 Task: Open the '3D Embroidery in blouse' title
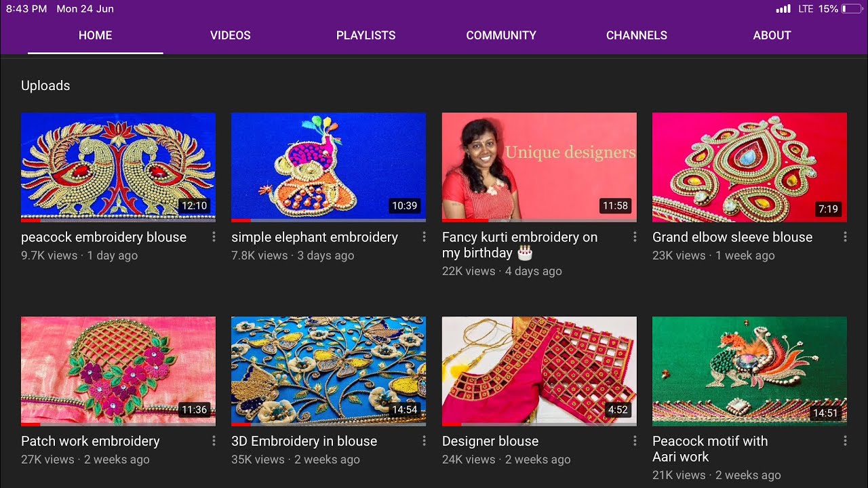pos(304,441)
